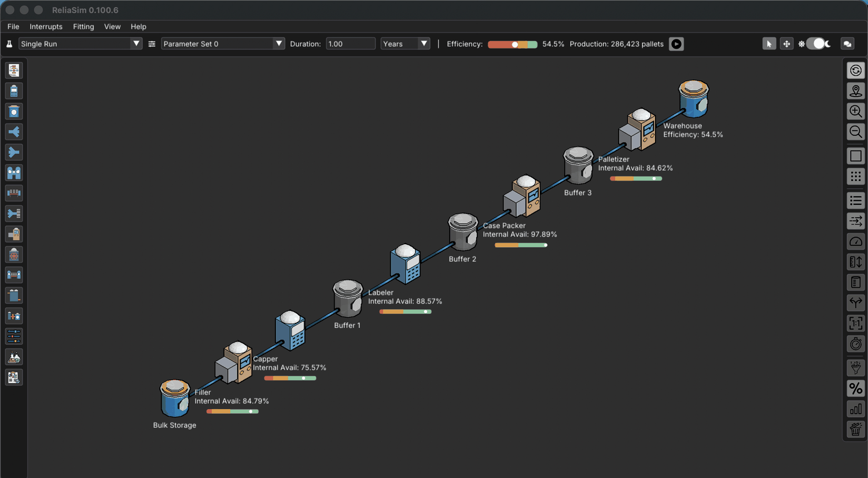Open the Interrupts menu
This screenshot has height=478, width=868.
click(x=46, y=27)
